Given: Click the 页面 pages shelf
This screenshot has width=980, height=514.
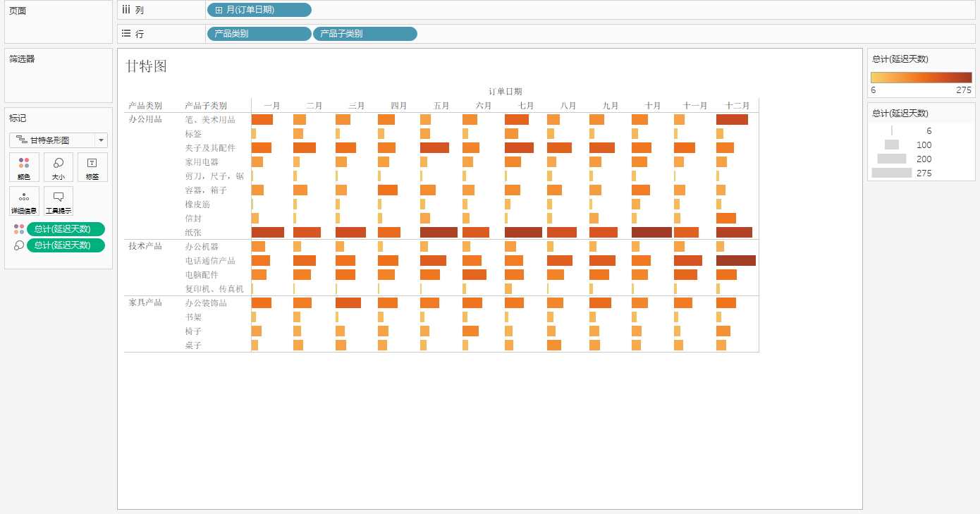Looking at the screenshot, I should 59,22.
